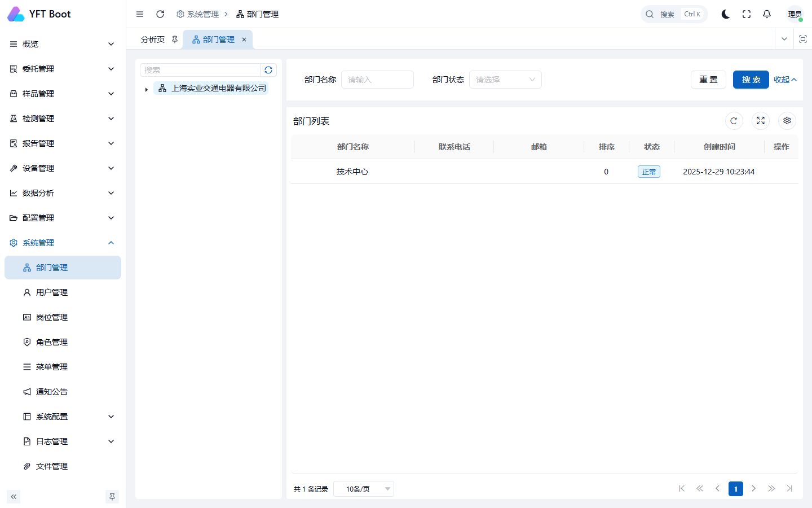This screenshot has height=508, width=812.
Task: Open the 10条/页 page size dropdown
Action: click(364, 489)
